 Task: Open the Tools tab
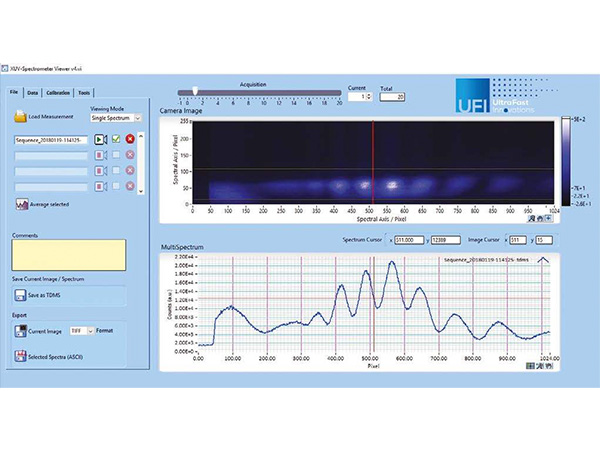click(85, 92)
